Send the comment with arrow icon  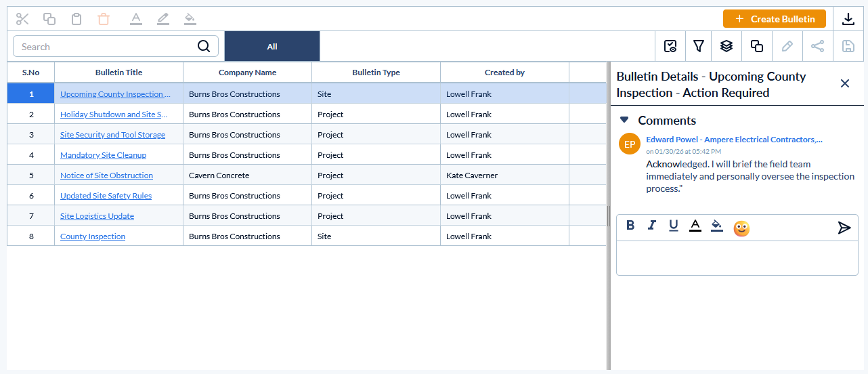[x=844, y=228]
